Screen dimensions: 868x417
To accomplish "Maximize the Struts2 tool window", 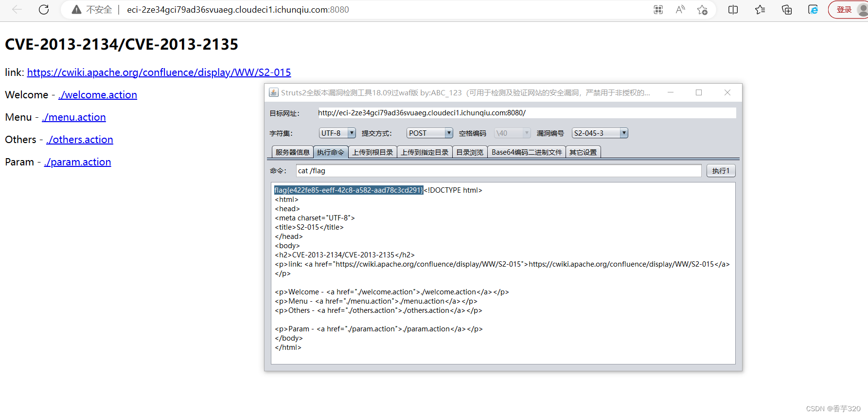I will tap(699, 92).
